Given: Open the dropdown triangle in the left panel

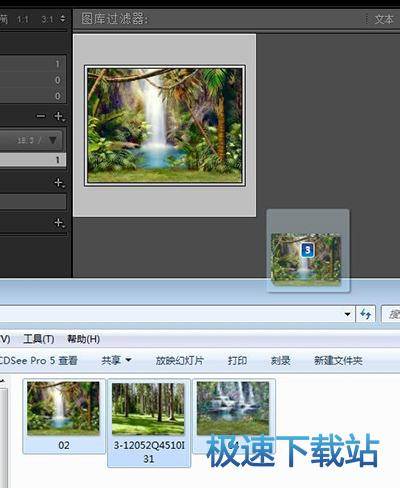Looking at the screenshot, I should [52, 140].
